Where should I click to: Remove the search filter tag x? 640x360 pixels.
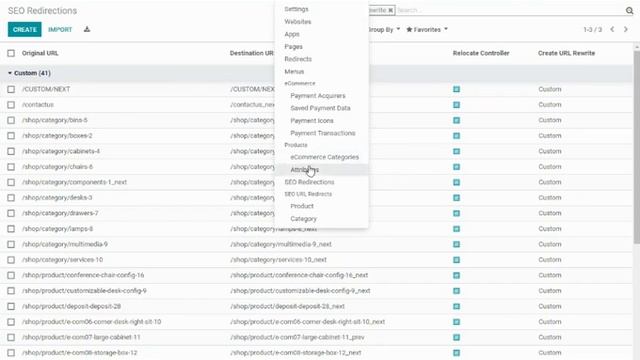point(391,10)
